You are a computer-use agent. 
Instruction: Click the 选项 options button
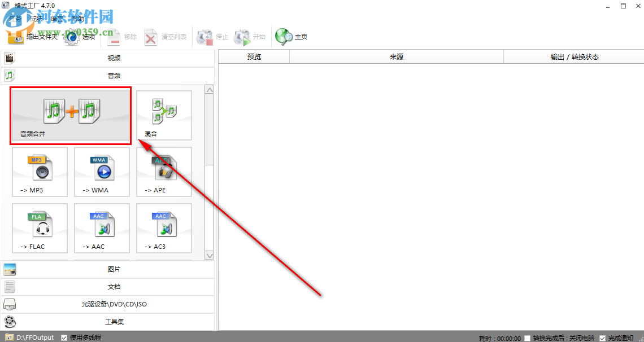(x=80, y=37)
